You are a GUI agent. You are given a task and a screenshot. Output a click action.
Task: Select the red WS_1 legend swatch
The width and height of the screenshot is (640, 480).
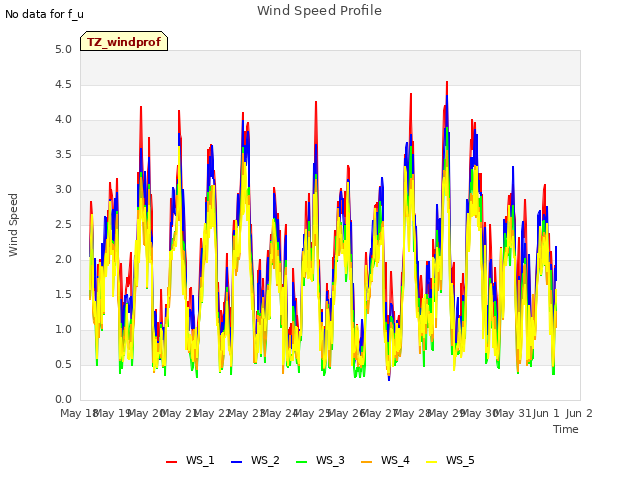click(171, 461)
